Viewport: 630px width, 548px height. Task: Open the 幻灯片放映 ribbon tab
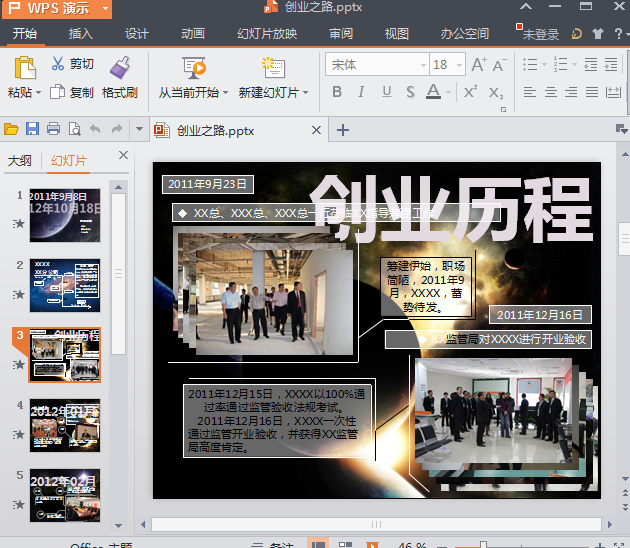coord(267,34)
